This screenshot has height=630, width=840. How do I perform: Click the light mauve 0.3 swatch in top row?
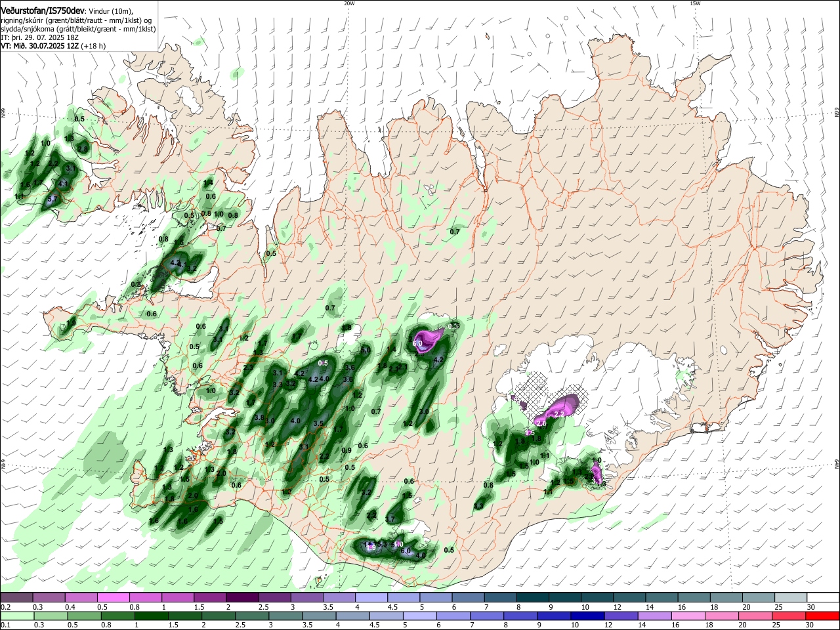[49, 598]
